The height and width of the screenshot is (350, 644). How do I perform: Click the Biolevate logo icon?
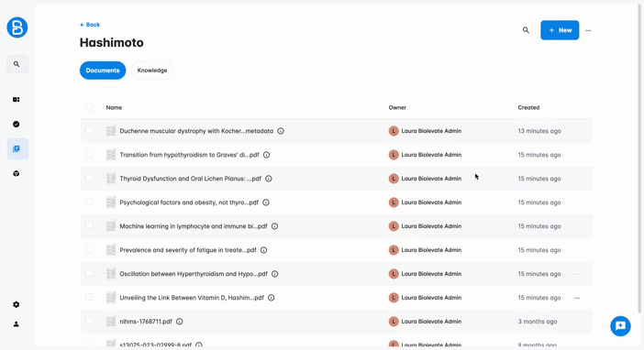[x=17, y=27]
